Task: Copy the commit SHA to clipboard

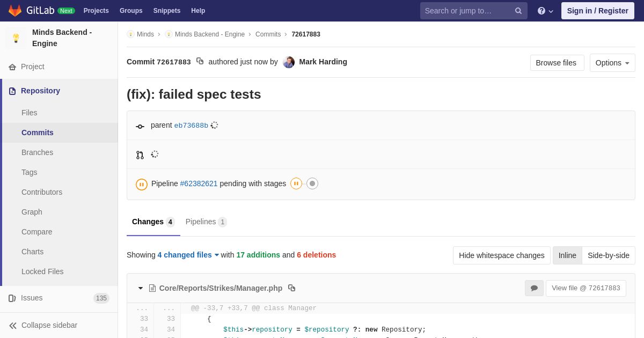Action: [200, 61]
